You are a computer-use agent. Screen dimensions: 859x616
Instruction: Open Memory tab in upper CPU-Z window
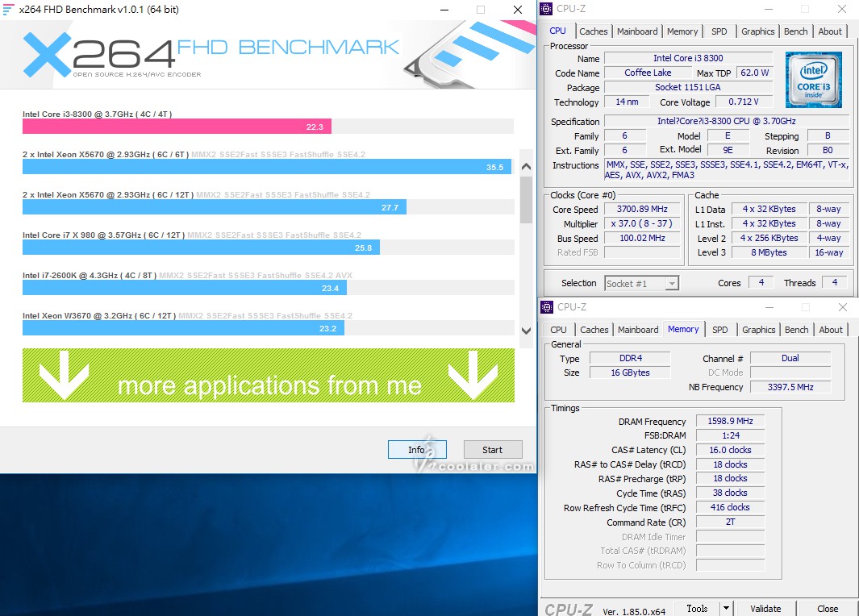pyautogui.click(x=682, y=31)
